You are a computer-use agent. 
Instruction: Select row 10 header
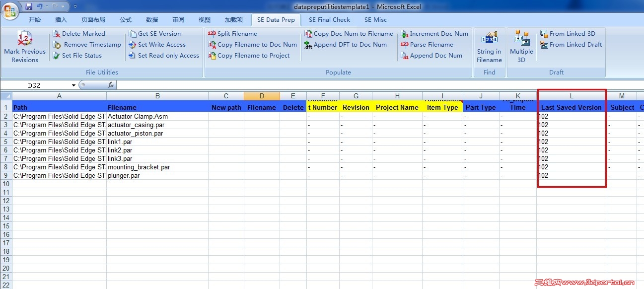point(6,184)
